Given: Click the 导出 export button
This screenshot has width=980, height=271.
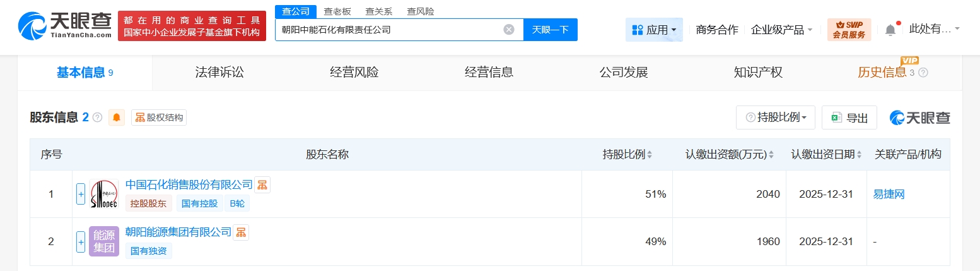Looking at the screenshot, I should point(849,117).
